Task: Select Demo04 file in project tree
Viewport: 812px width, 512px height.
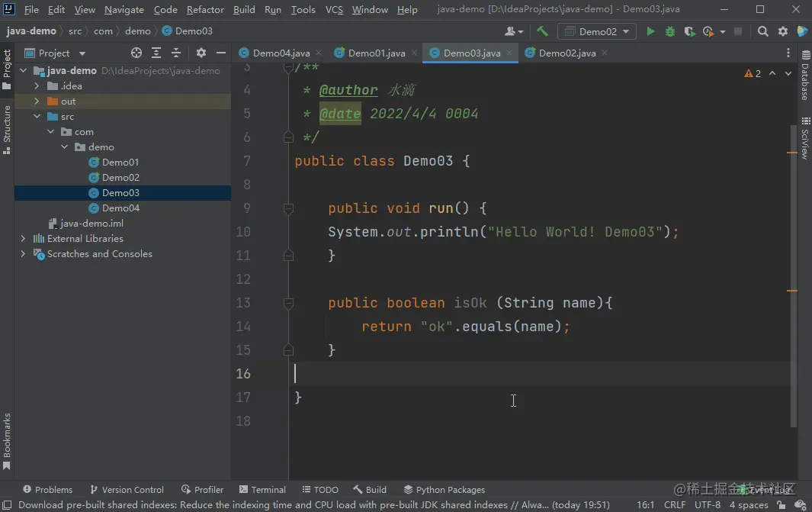Action: coord(120,208)
